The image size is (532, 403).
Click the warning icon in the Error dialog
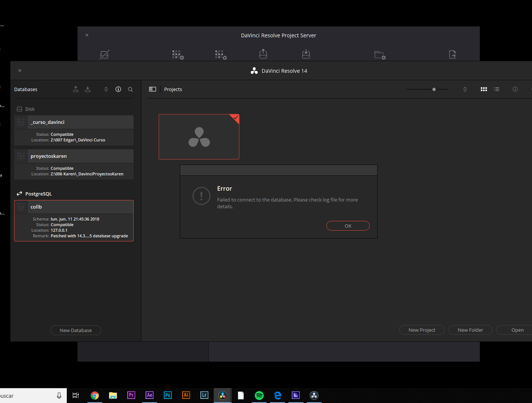click(x=201, y=196)
